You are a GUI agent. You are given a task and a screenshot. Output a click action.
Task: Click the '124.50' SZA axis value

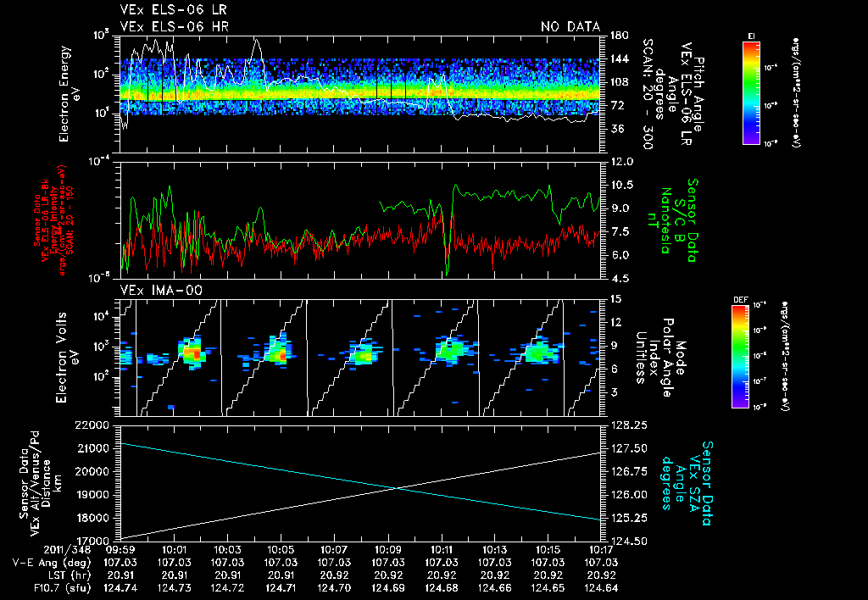coord(628,542)
